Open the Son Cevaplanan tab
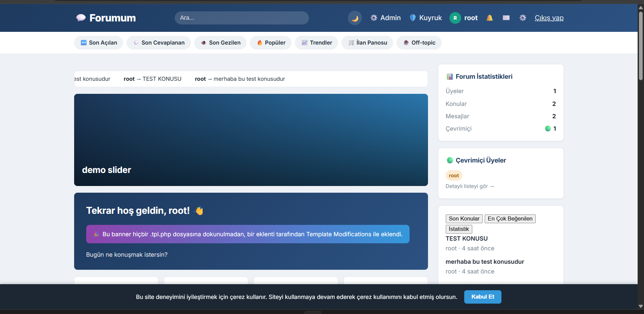644x314 pixels. pyautogui.click(x=159, y=43)
